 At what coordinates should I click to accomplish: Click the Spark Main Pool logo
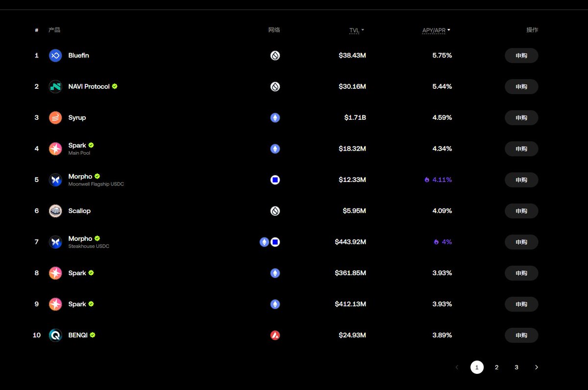coord(55,149)
